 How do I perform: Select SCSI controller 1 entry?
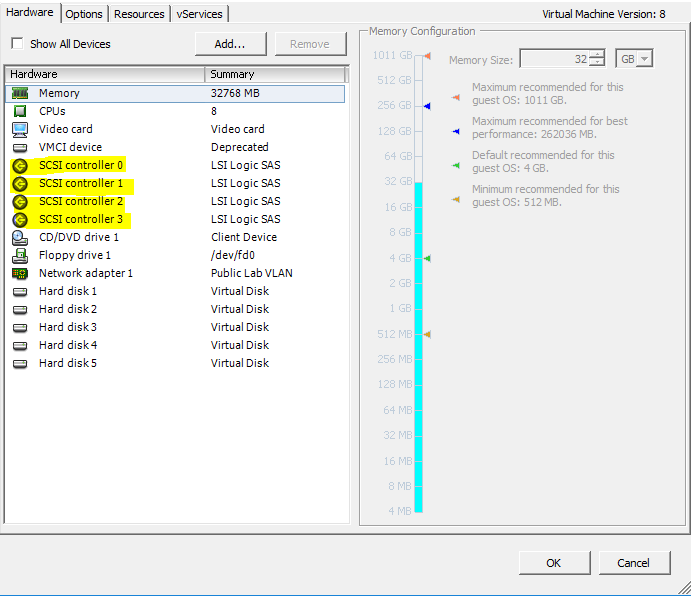point(175,183)
